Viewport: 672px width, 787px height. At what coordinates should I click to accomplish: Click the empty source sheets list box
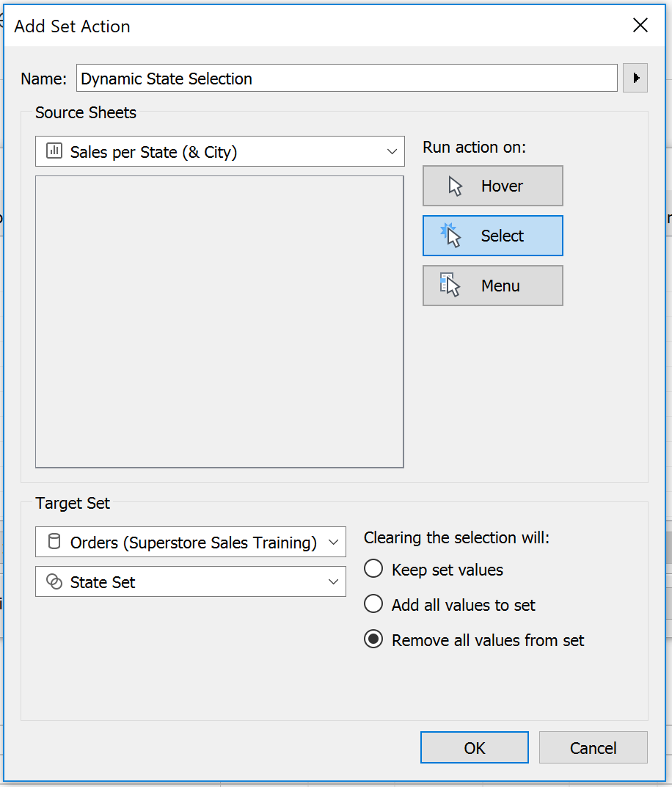tap(219, 322)
